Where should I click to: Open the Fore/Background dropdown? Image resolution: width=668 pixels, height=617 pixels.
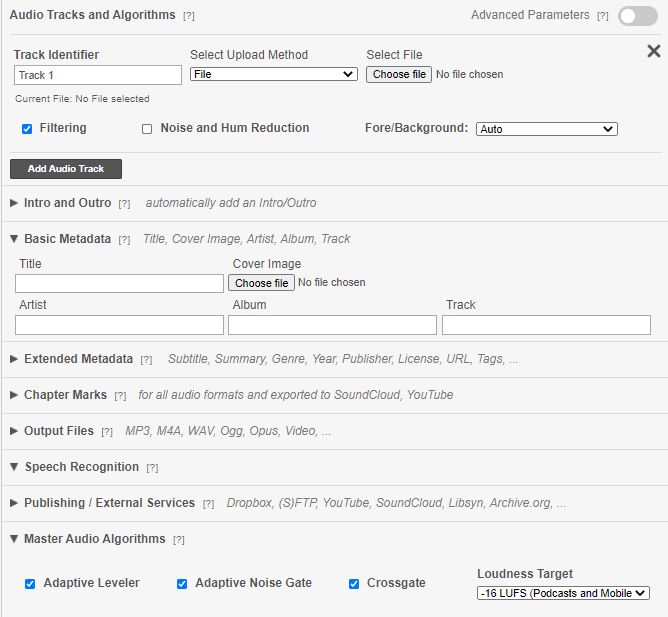(x=546, y=129)
